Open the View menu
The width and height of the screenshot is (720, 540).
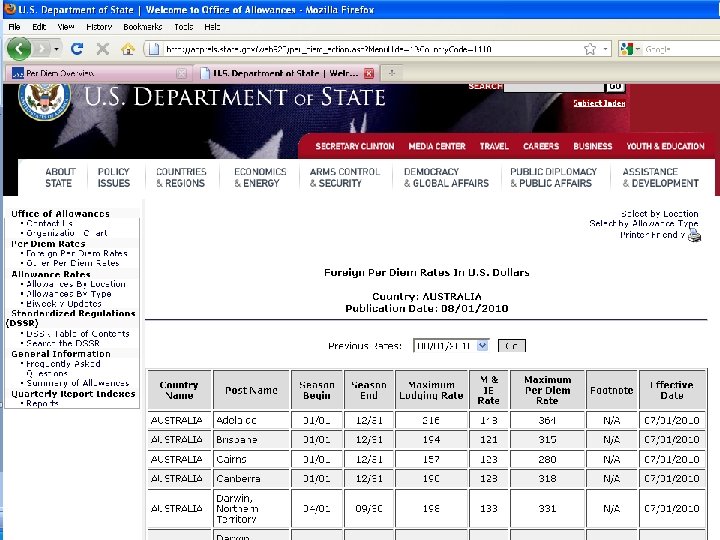[66, 27]
